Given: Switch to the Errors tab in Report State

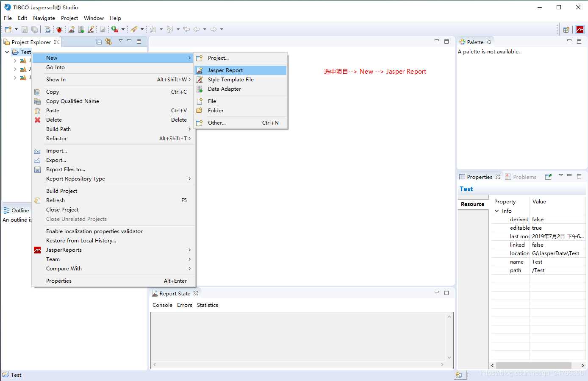Looking at the screenshot, I should click(185, 305).
